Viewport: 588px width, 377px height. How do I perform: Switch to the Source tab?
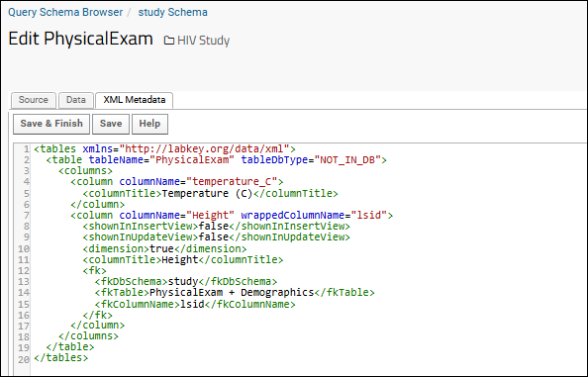[x=34, y=100]
